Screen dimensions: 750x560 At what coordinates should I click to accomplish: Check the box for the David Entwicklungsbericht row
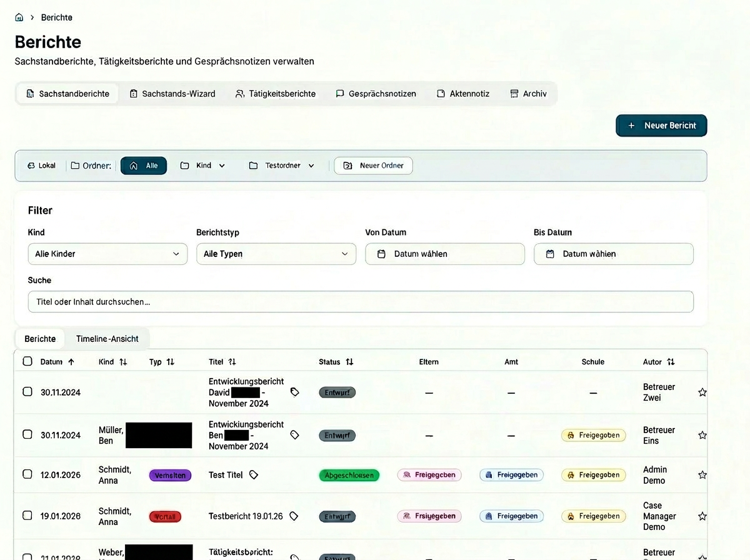27,392
